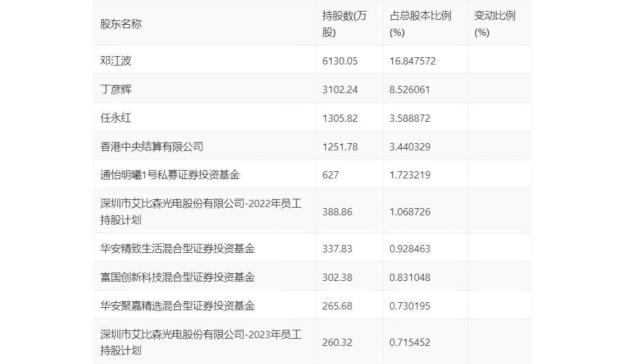The width and height of the screenshot is (625, 364).
Task: Select shareholding value 260.32
Action: click(x=337, y=343)
